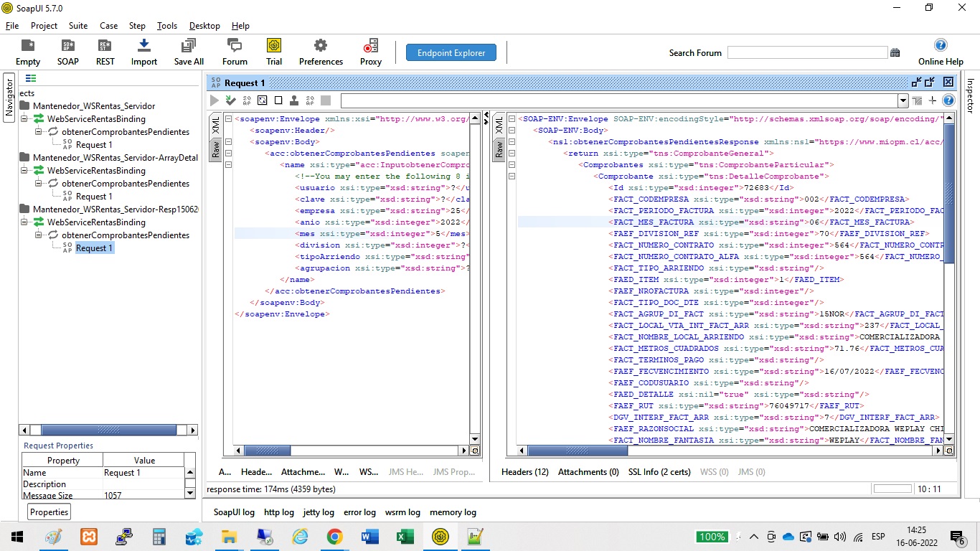The height and width of the screenshot is (551, 980).
Task: Open the Desktop menu
Action: click(x=204, y=25)
